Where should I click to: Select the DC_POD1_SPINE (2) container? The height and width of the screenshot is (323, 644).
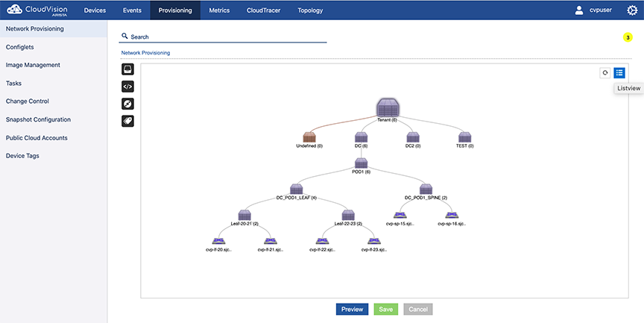(x=426, y=189)
